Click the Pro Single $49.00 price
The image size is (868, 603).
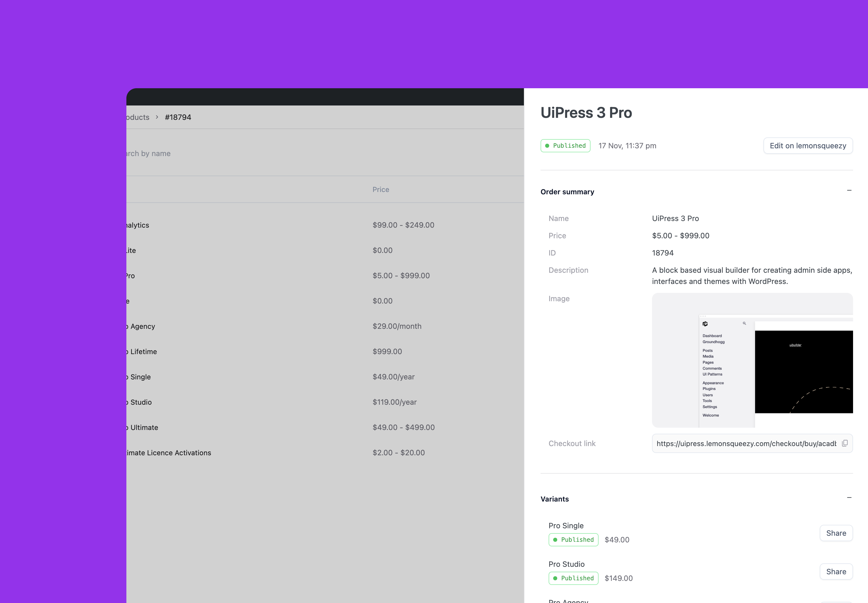[x=617, y=539]
